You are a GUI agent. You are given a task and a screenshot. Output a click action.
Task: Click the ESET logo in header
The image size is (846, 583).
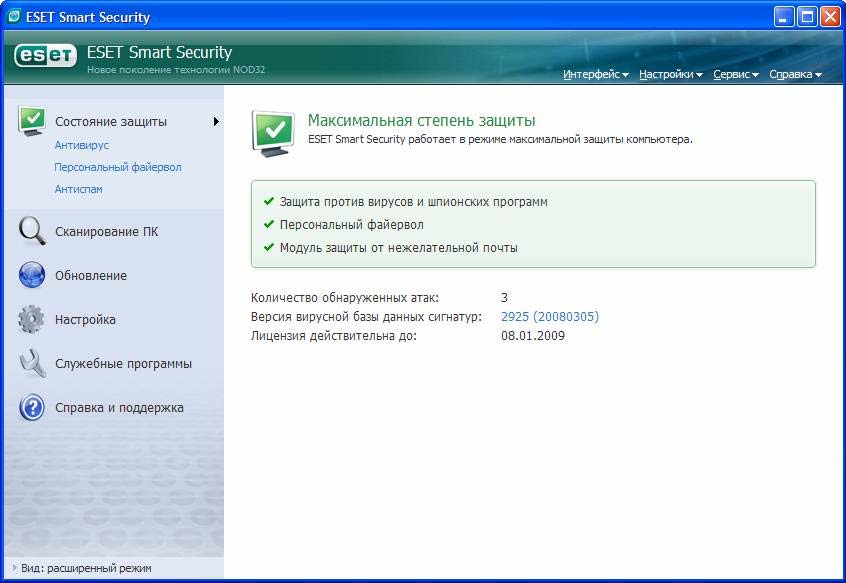click(45, 55)
